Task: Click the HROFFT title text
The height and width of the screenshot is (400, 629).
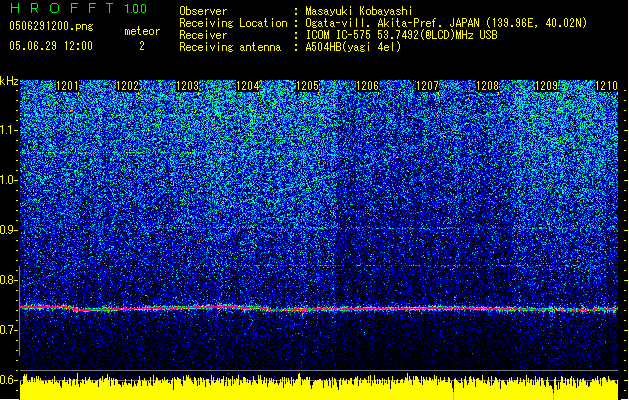Action: tap(62, 8)
